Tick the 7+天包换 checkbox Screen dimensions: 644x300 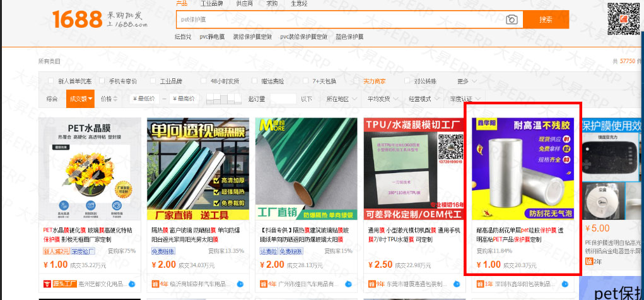click(x=305, y=81)
